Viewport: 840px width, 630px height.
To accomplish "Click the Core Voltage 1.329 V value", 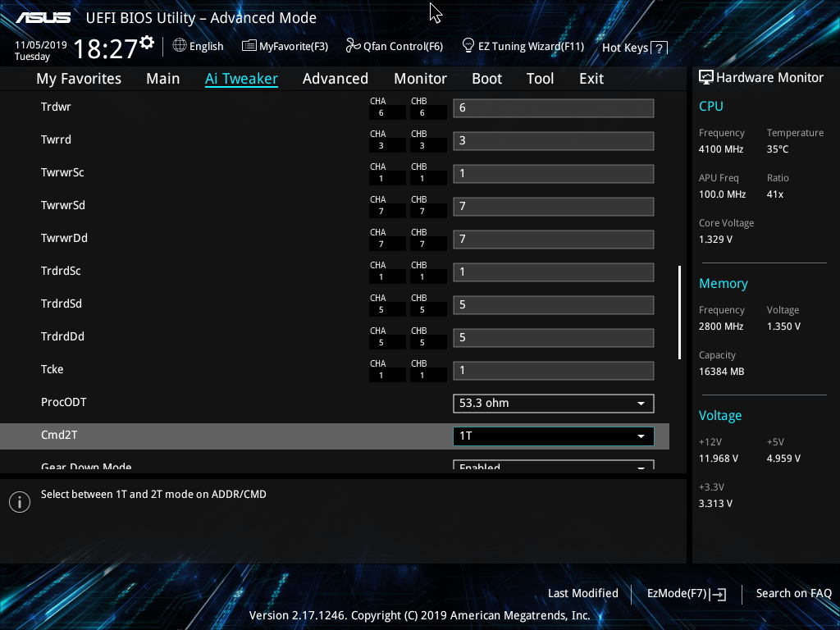I will 715,240.
